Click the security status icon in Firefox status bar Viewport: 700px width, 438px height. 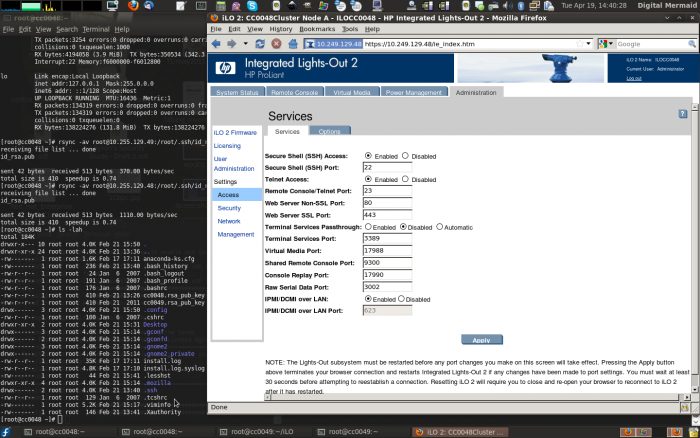(684, 407)
